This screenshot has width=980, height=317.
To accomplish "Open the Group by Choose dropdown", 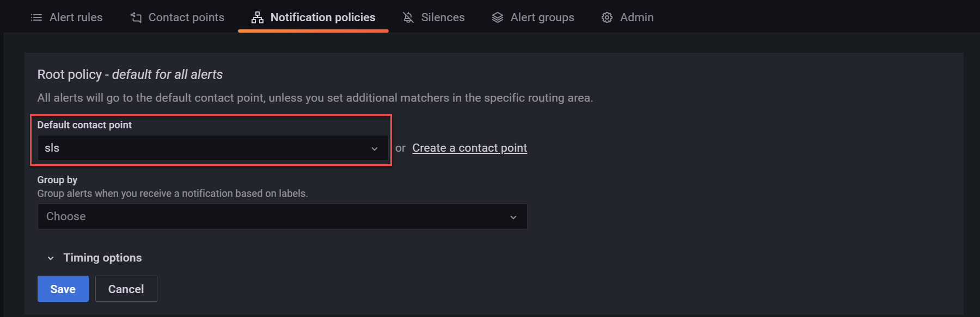I will (281, 216).
